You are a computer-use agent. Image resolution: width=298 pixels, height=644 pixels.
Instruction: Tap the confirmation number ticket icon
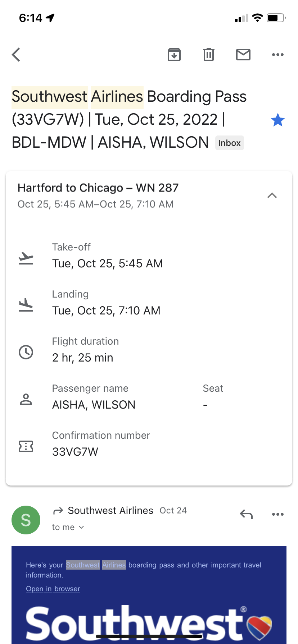tap(26, 446)
